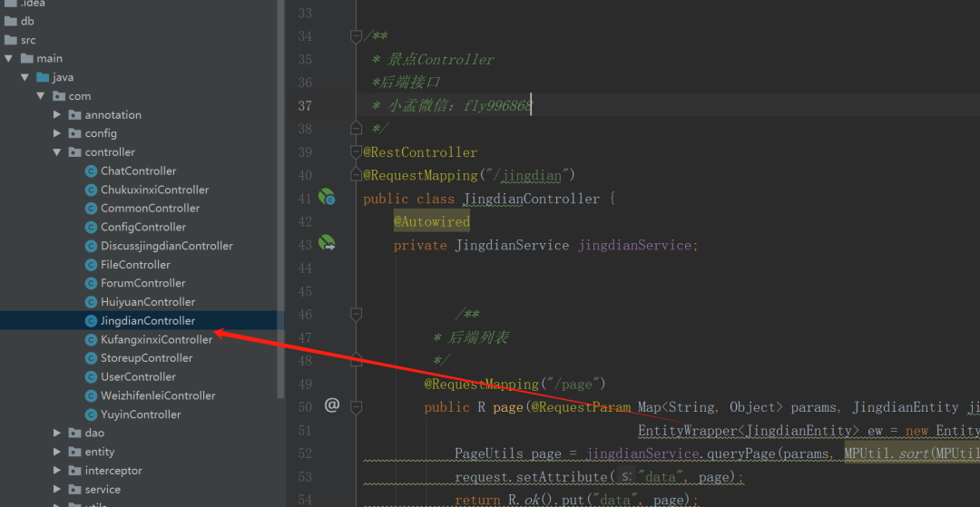
Task: Open ChatController class file
Action: click(138, 171)
